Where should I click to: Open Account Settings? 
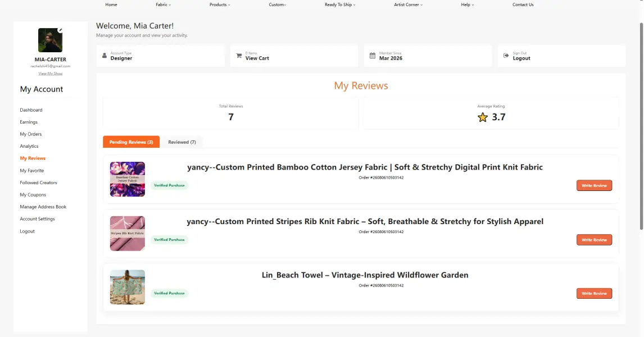(38, 219)
